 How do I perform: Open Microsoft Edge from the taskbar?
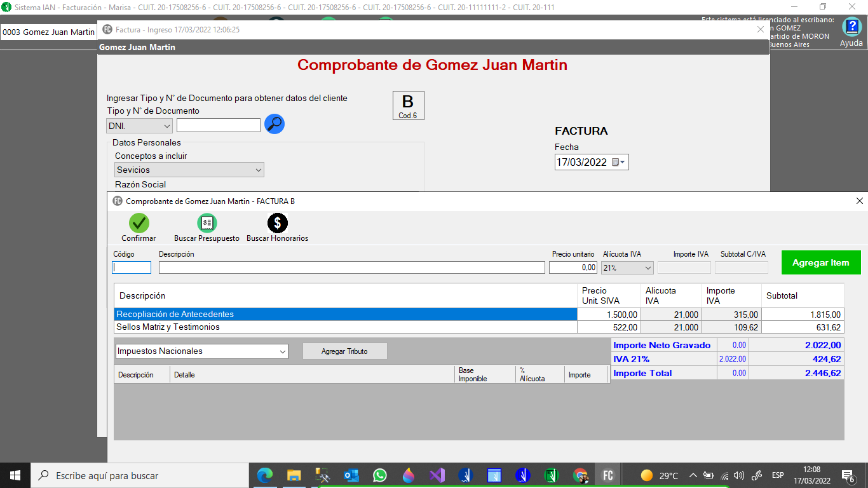[264, 475]
